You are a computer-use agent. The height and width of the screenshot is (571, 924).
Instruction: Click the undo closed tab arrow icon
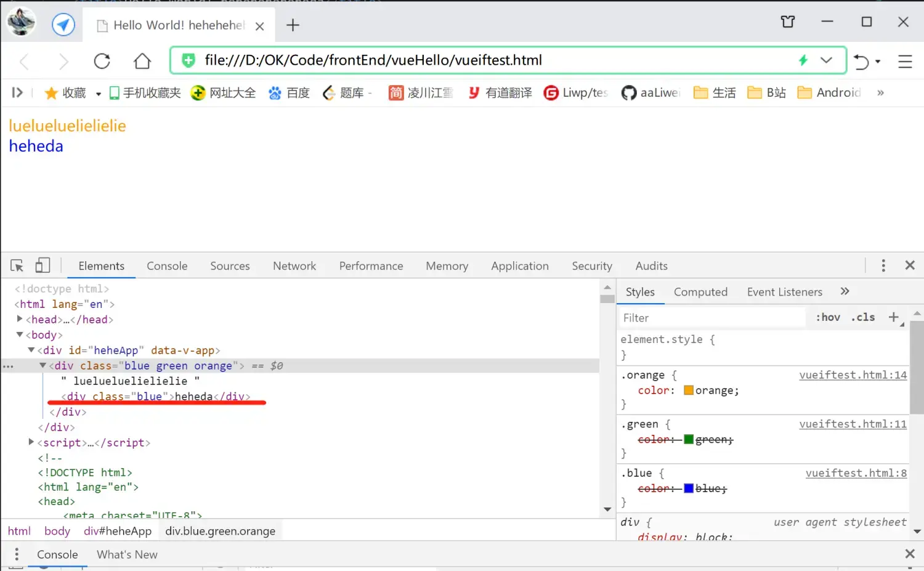pyautogui.click(x=861, y=62)
